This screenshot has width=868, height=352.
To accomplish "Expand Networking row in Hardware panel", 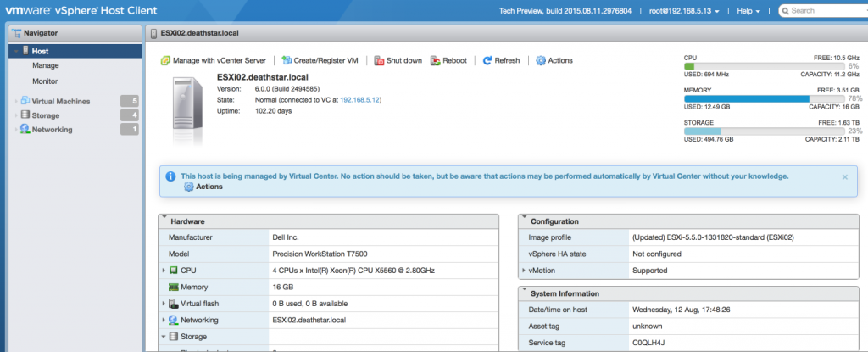I will (164, 321).
